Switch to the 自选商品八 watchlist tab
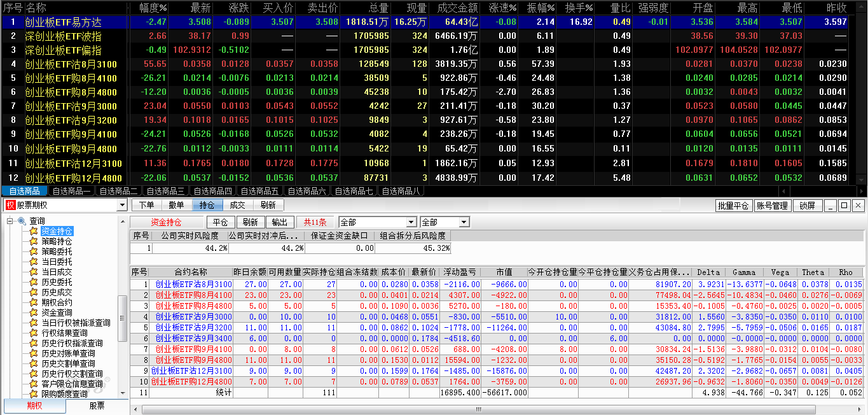The image size is (868, 415). tap(401, 191)
